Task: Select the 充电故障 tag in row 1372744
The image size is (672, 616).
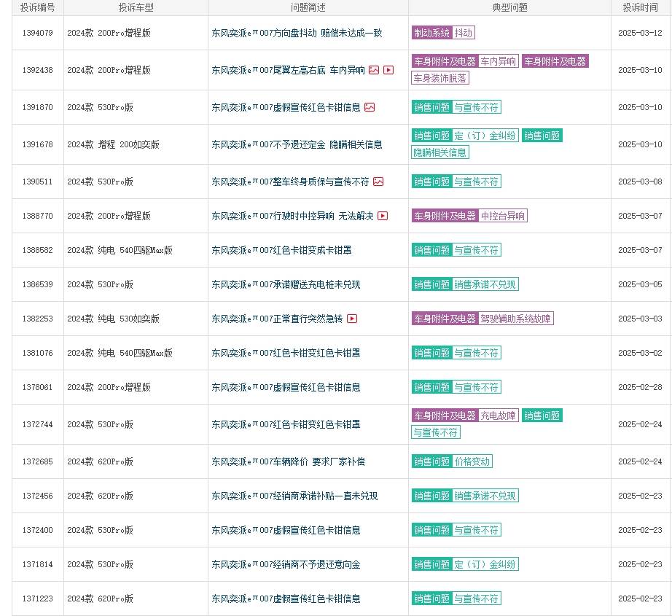Action: pos(498,416)
